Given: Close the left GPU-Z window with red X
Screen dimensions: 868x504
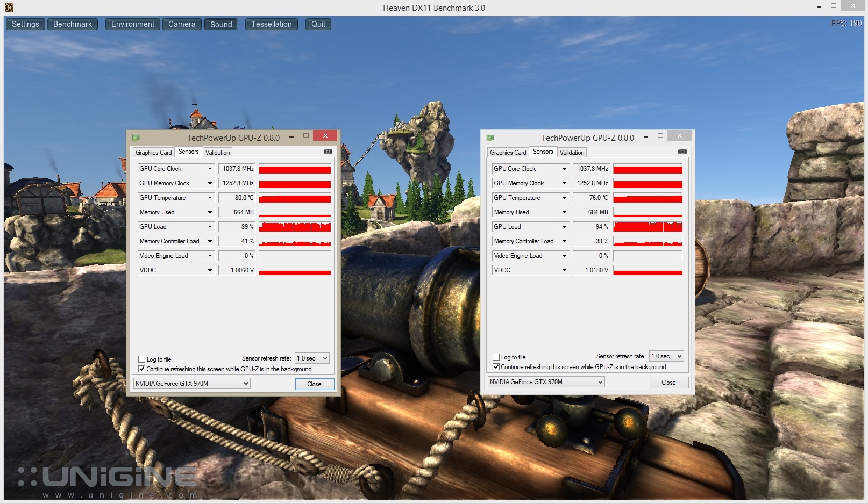Looking at the screenshot, I should coord(325,135).
